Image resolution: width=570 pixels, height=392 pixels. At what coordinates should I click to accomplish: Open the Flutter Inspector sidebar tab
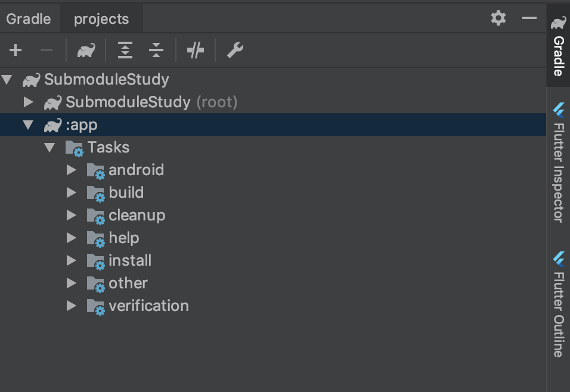pyautogui.click(x=558, y=163)
